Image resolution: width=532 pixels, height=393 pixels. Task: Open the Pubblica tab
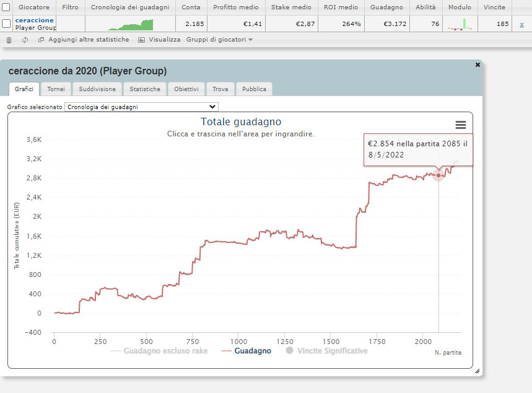(254, 89)
